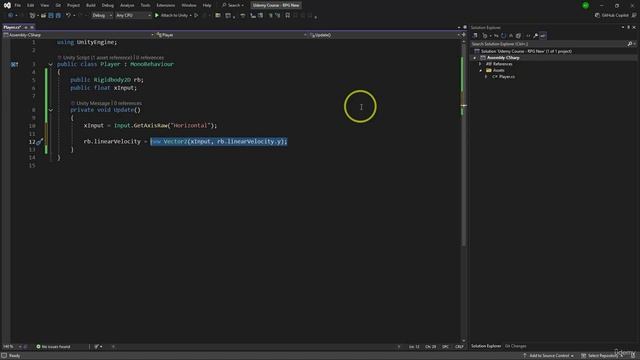This screenshot has width=640, height=360.
Task: Click the Save file toolbar icon
Action: coord(51,16)
